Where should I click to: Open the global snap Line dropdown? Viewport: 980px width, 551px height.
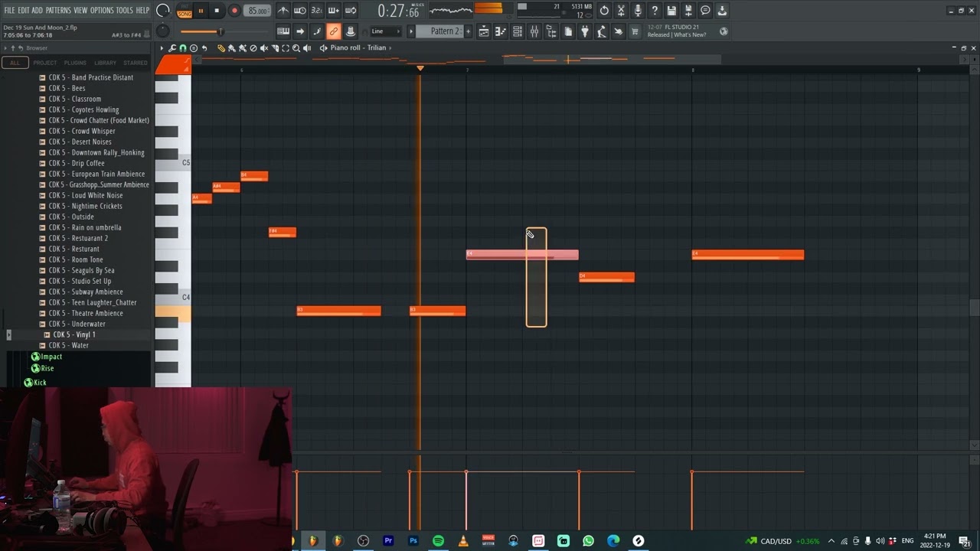[386, 31]
